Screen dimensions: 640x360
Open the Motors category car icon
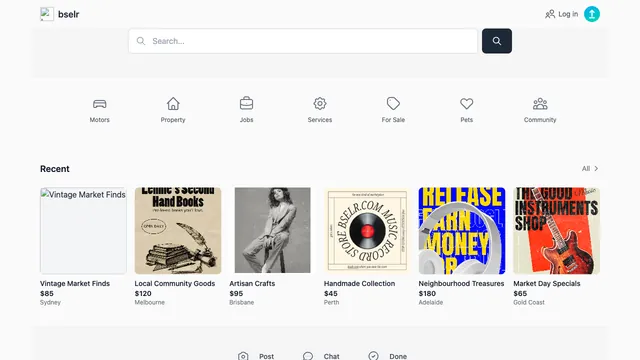[100, 104]
